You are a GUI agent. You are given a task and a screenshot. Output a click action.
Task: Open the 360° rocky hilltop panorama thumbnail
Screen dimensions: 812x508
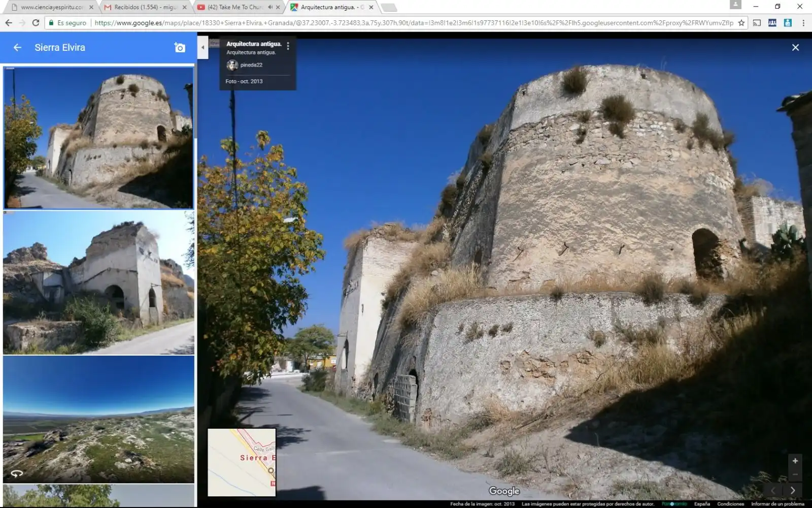98,419
